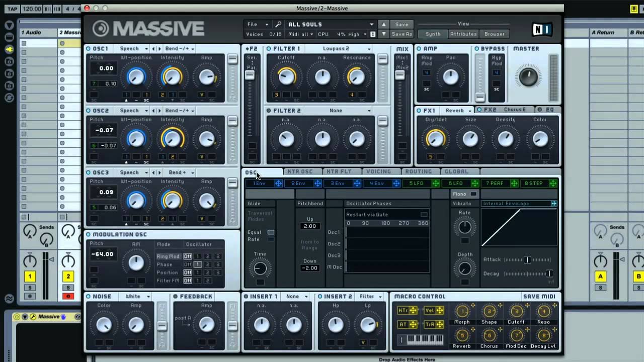The width and height of the screenshot is (644, 362).
Task: Click the Macro 5 Reverb knob
Action: 461,335
